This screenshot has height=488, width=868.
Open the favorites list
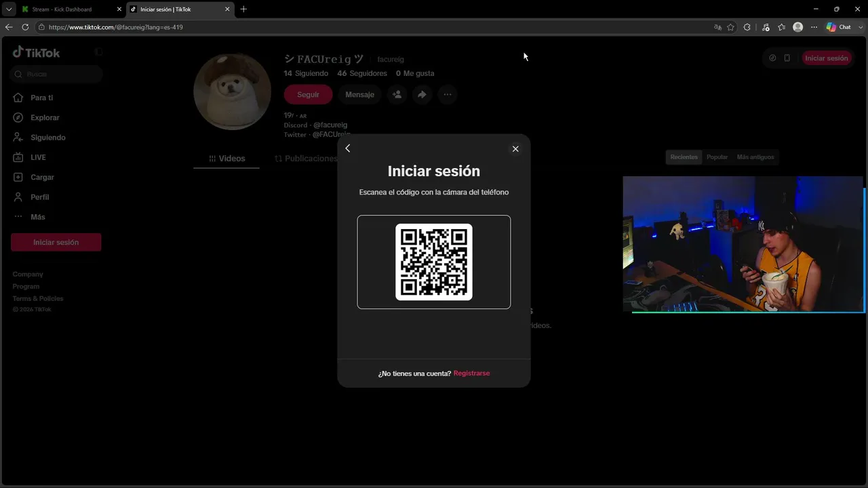coord(782,27)
